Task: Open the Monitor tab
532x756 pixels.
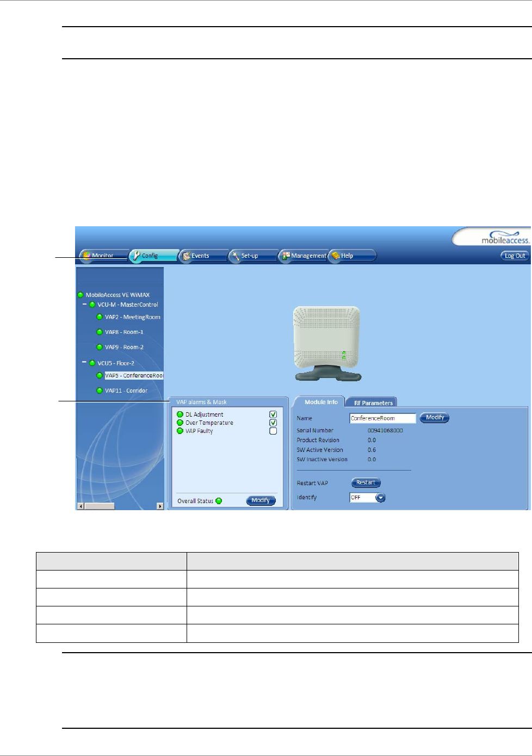Action: coord(103,256)
